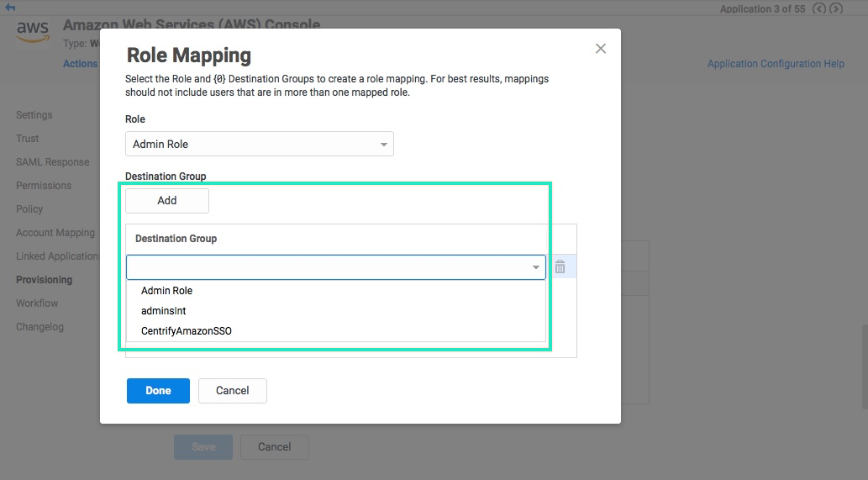868x480 pixels.
Task: Click the page Cancel button below dialog
Action: (275, 446)
